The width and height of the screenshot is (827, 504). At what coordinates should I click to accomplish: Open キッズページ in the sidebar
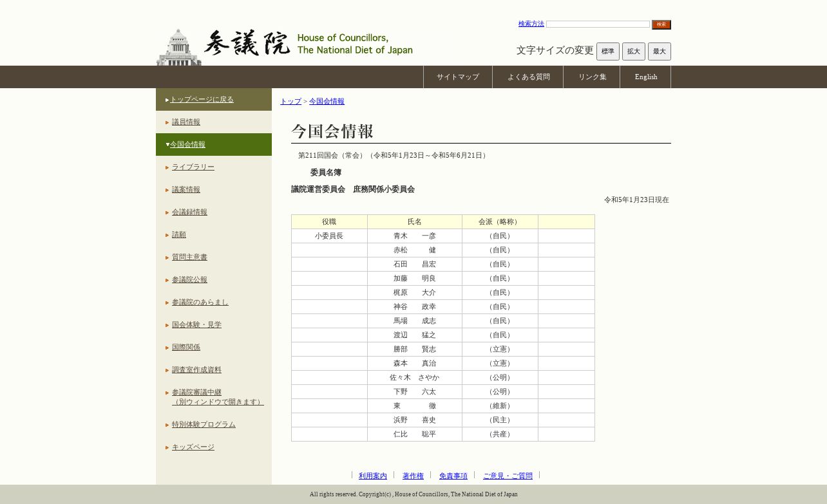point(193,447)
